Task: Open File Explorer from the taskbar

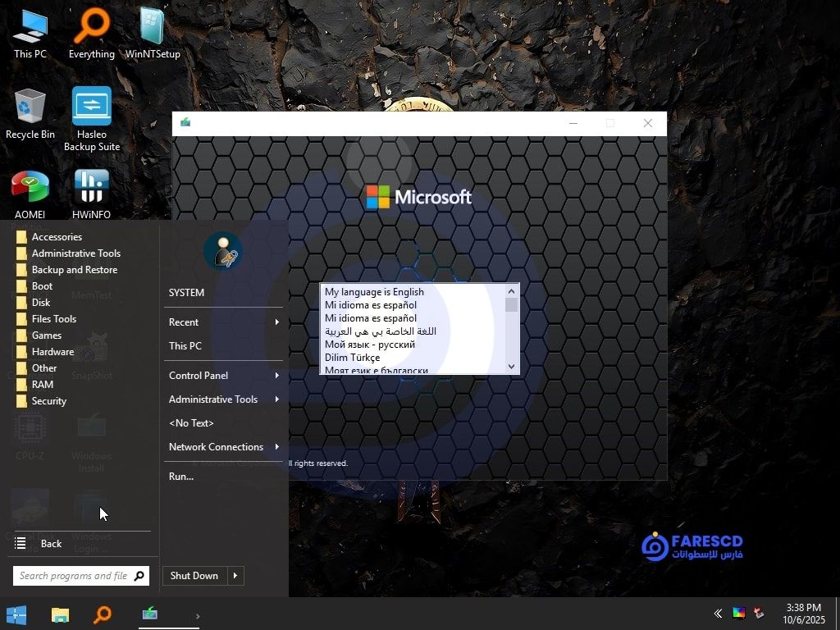Action: point(60,614)
